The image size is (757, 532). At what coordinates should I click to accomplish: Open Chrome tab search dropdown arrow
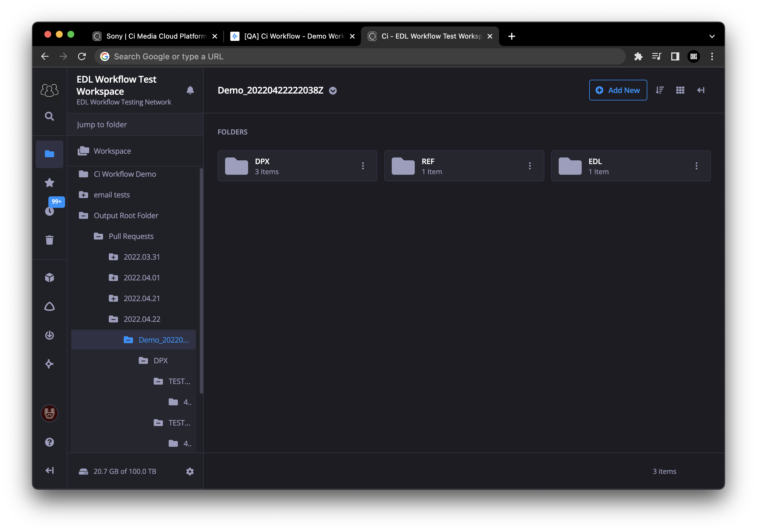712,36
